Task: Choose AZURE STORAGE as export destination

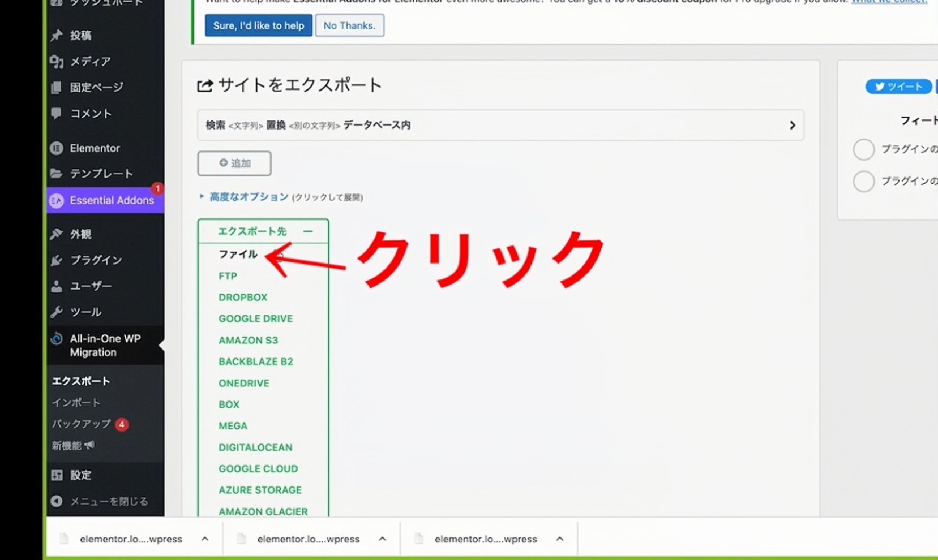Action: [260, 490]
